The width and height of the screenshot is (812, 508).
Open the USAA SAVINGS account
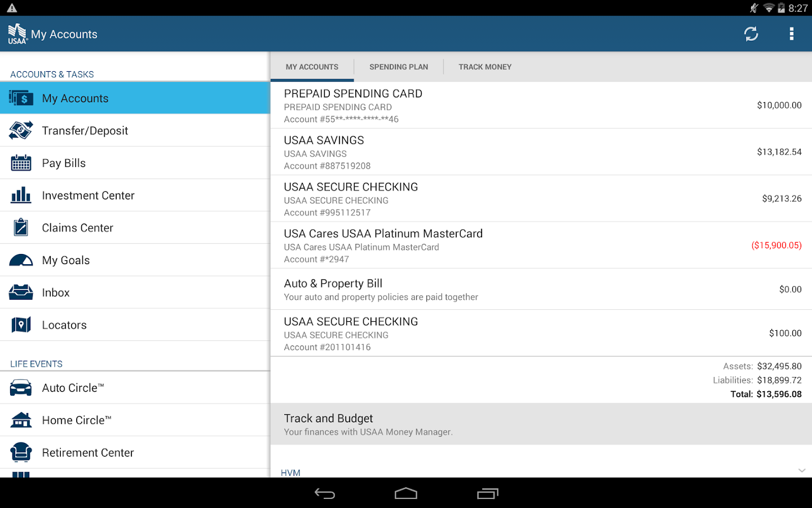pos(541,152)
